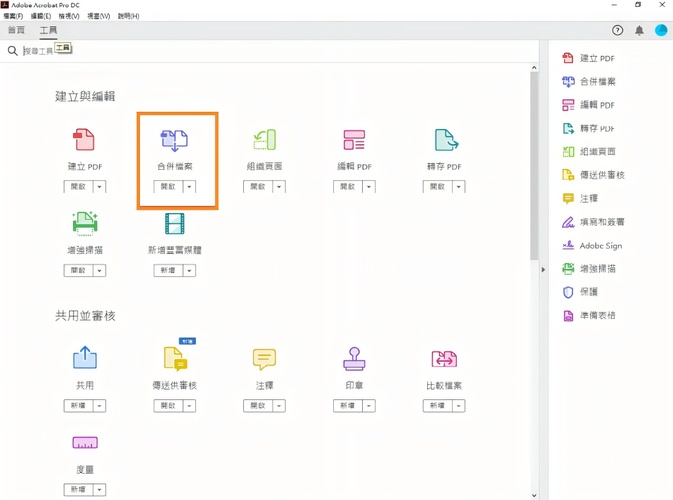This screenshot has height=500, width=673.
Task: Expand the dropdown arrow under 比較檔案
Action: point(458,406)
